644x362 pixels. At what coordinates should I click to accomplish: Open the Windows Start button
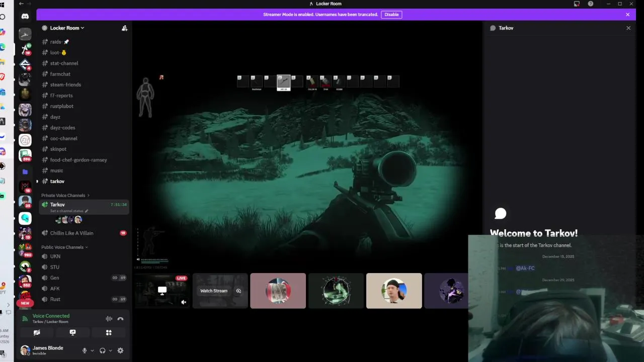(x=3, y=4)
